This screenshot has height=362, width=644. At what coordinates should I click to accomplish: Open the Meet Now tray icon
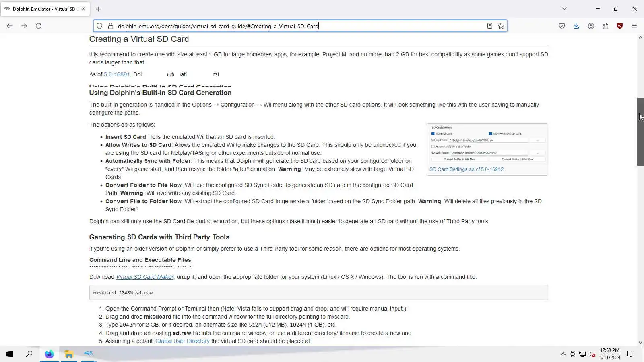pos(573,354)
